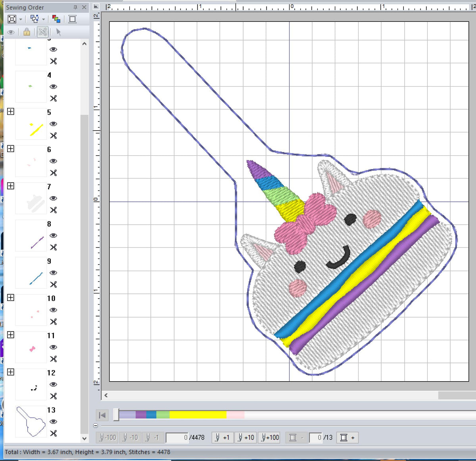Click the lock icon in the Sewing Order toolbar
476x461 pixels.
click(26, 32)
